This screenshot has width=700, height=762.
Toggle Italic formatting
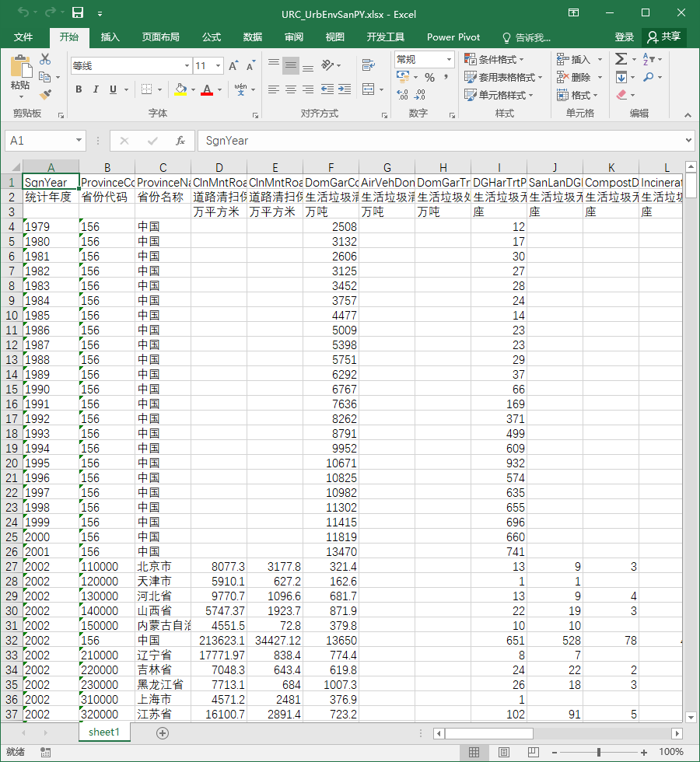point(96,89)
